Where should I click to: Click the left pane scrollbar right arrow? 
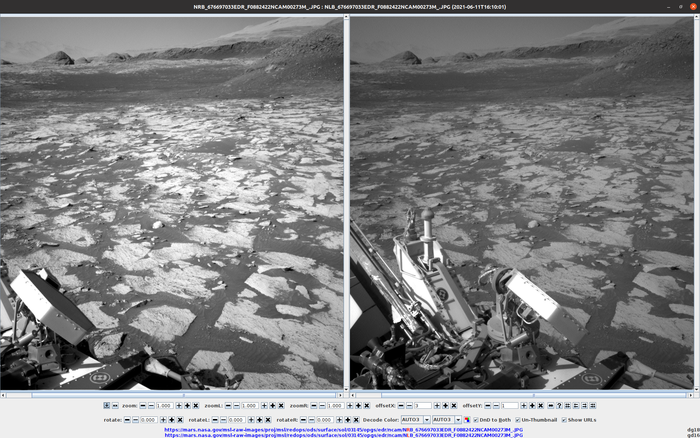340,395
